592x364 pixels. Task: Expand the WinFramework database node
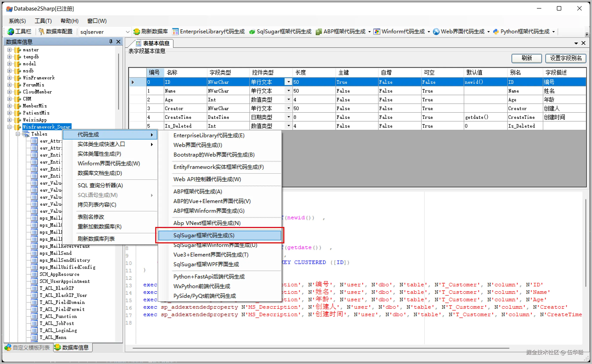click(x=9, y=78)
